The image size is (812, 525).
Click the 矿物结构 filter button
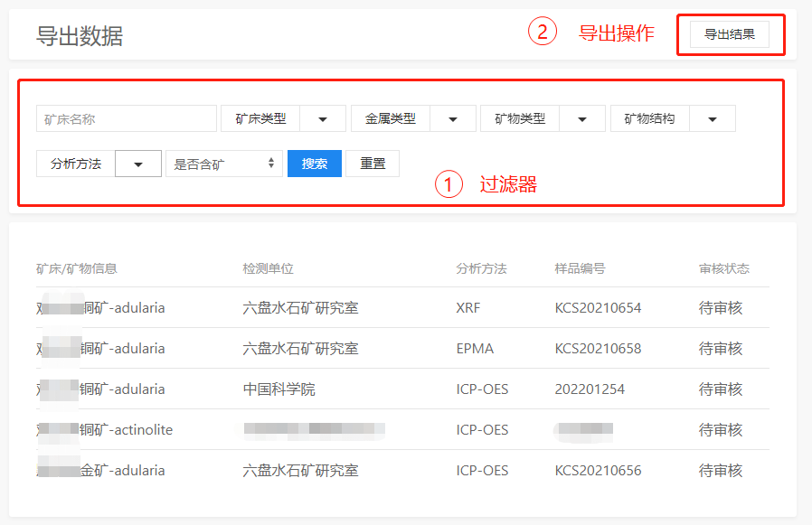click(649, 118)
